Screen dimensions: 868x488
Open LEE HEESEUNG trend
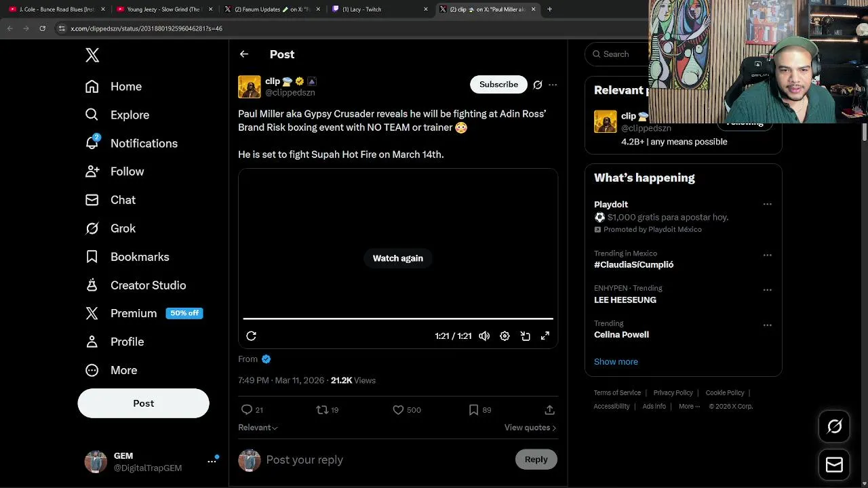[x=625, y=300]
